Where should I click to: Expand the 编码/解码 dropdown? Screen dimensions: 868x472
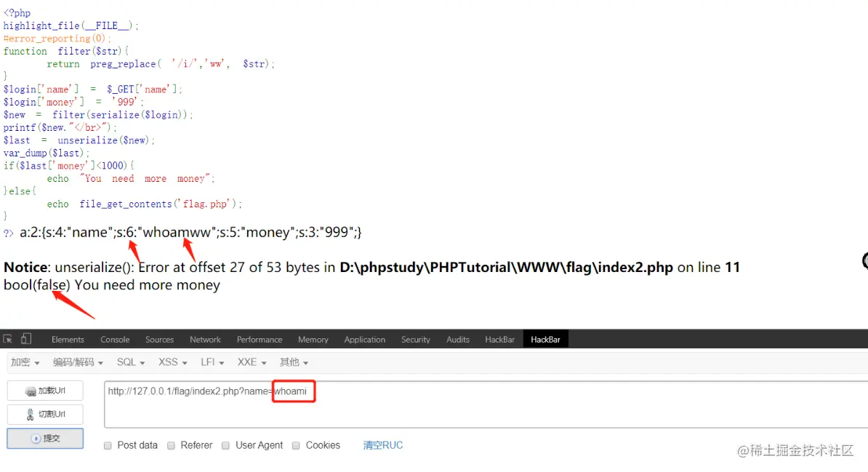(78, 362)
